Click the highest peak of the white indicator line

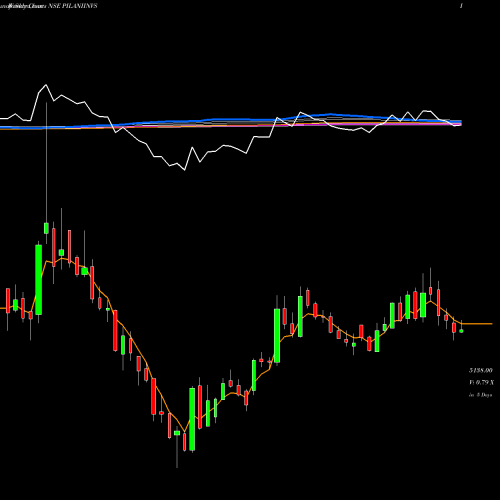point(46,85)
